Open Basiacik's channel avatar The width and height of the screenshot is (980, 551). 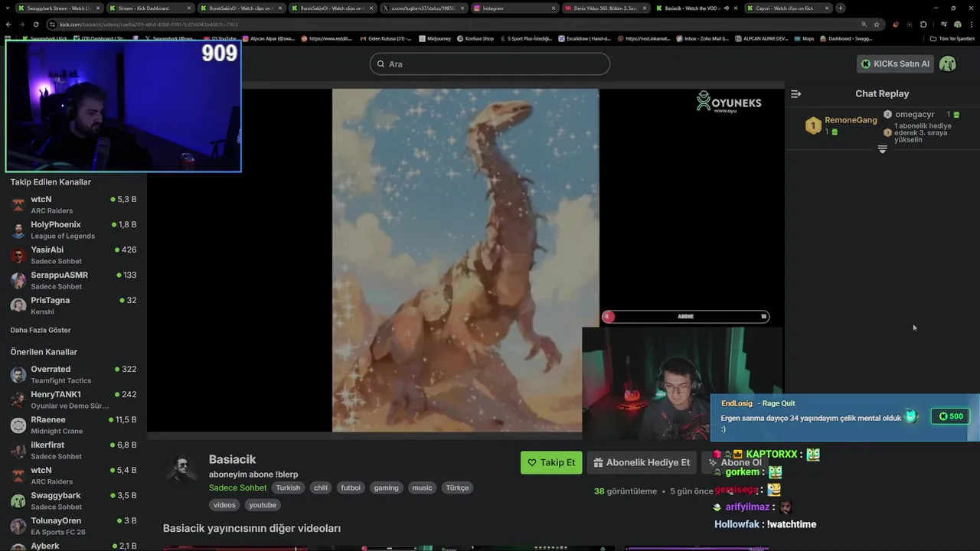point(182,468)
